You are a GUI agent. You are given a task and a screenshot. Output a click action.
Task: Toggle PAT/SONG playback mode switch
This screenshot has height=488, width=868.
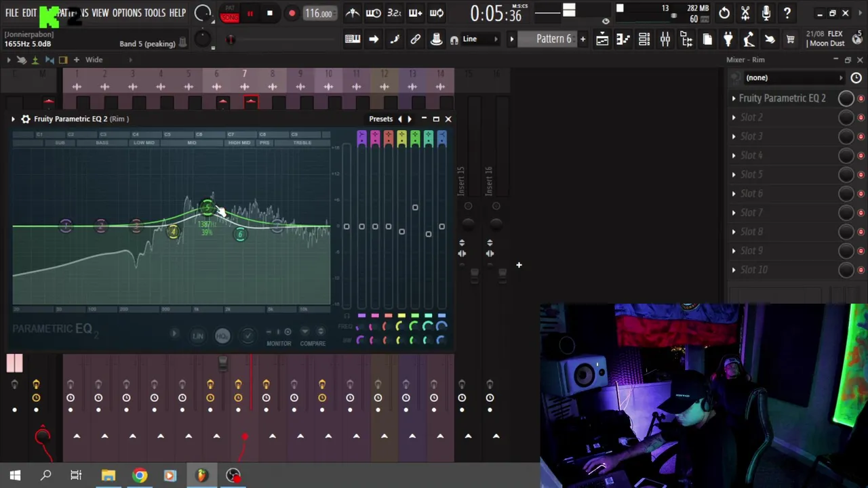tap(230, 14)
